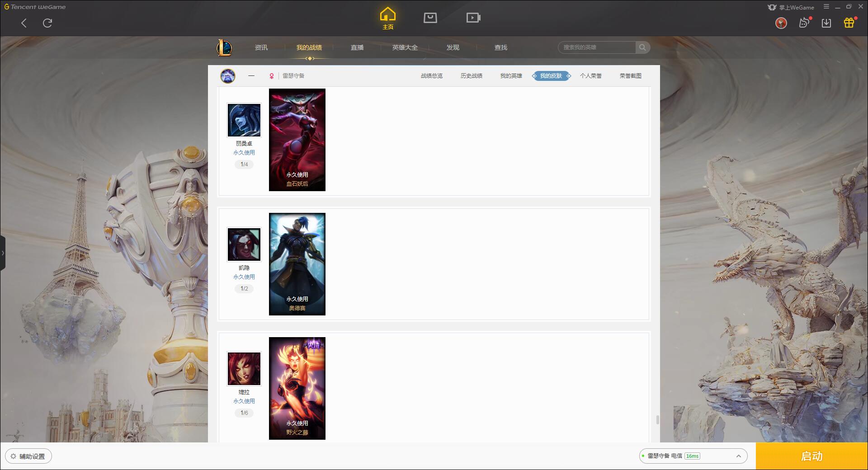The height and width of the screenshot is (470, 868).
Task: Switch to 荣誉截图 section
Action: (x=631, y=76)
